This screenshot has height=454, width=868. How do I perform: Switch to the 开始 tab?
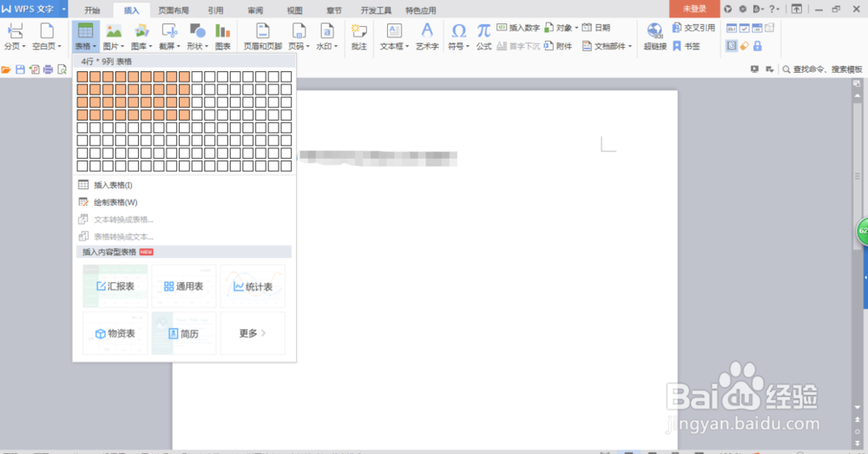(92, 10)
